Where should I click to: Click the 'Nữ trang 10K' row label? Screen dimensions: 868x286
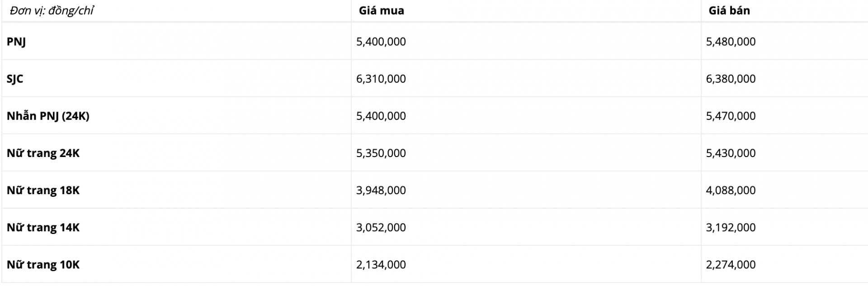coord(43,264)
